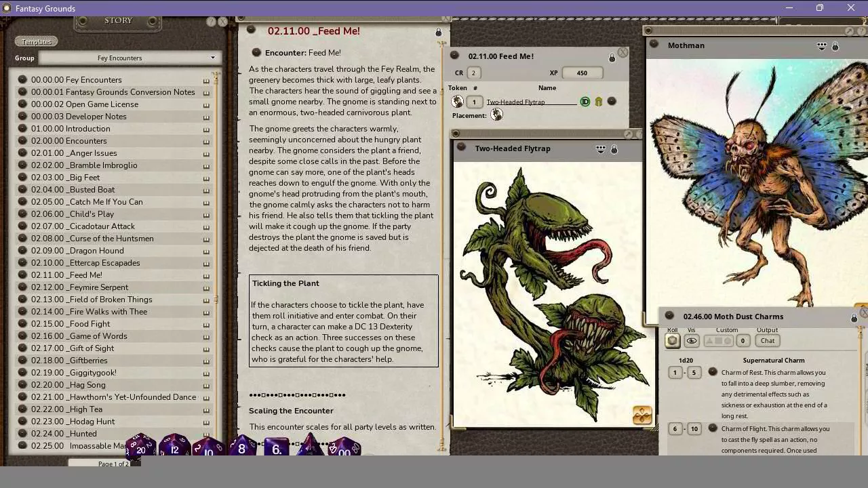Open menu handle for 02.02.00 _Bramble Imbroglio row
The height and width of the screenshot is (488, 868).
click(206, 165)
